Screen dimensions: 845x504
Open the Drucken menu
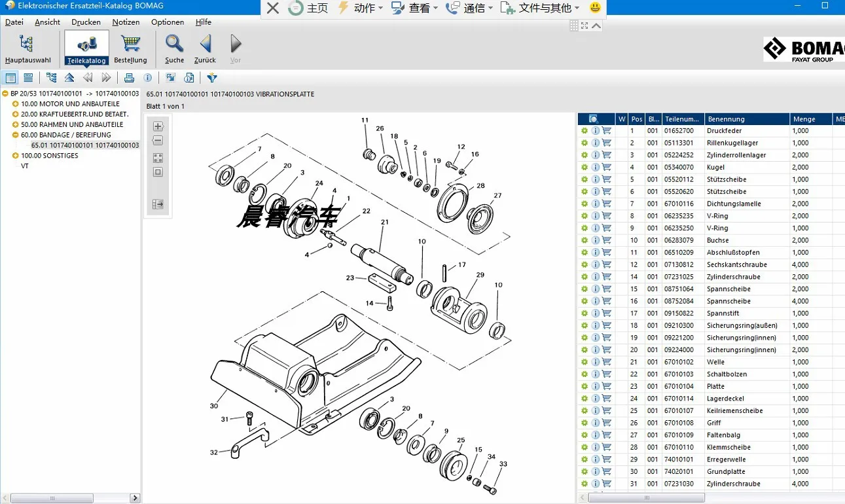[86, 22]
